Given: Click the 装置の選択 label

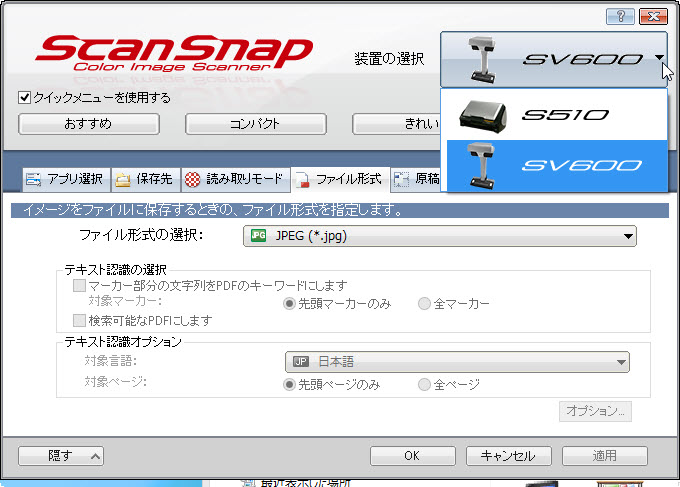Looking at the screenshot, I should click(389, 59).
